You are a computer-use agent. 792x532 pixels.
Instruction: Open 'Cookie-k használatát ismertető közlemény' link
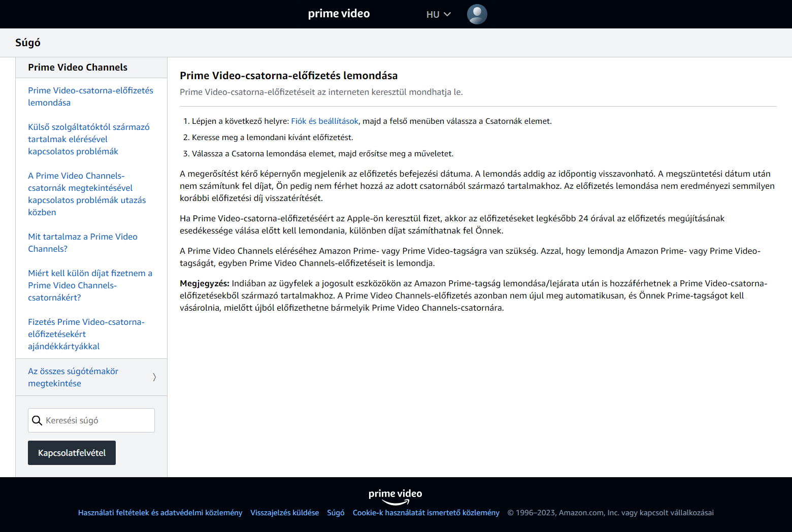[426, 513]
